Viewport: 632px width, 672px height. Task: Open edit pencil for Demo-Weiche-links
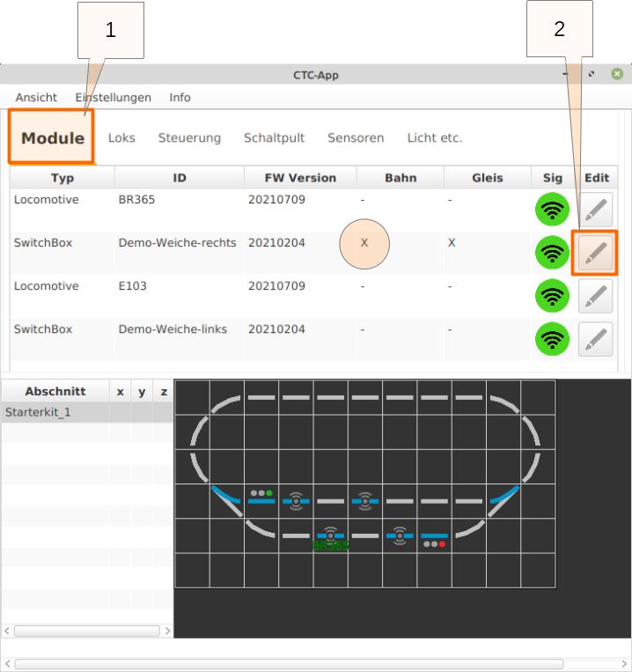point(595,339)
